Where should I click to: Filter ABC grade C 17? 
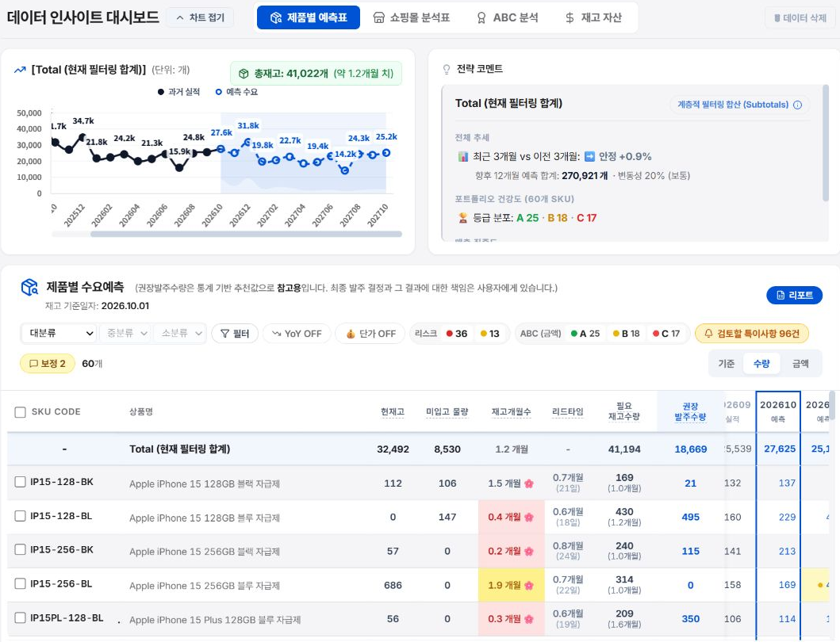(666, 334)
